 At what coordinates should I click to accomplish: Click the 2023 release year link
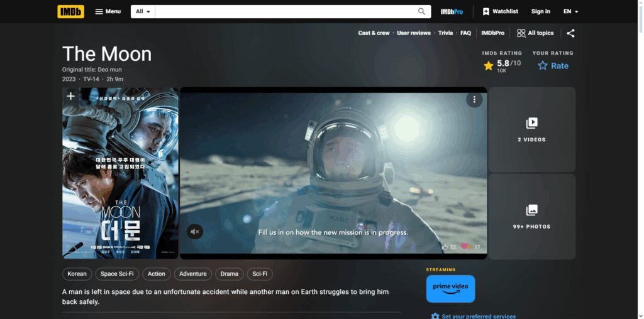[x=69, y=79]
